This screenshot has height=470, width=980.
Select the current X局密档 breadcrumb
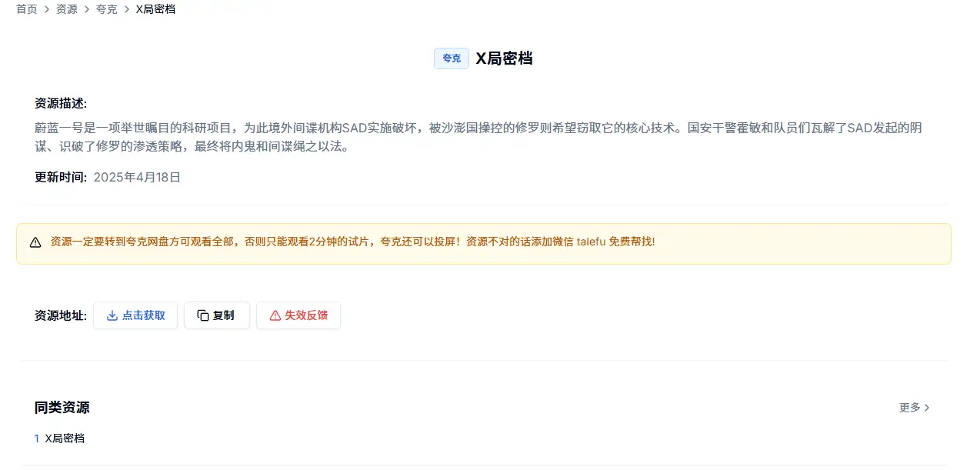pos(155,9)
